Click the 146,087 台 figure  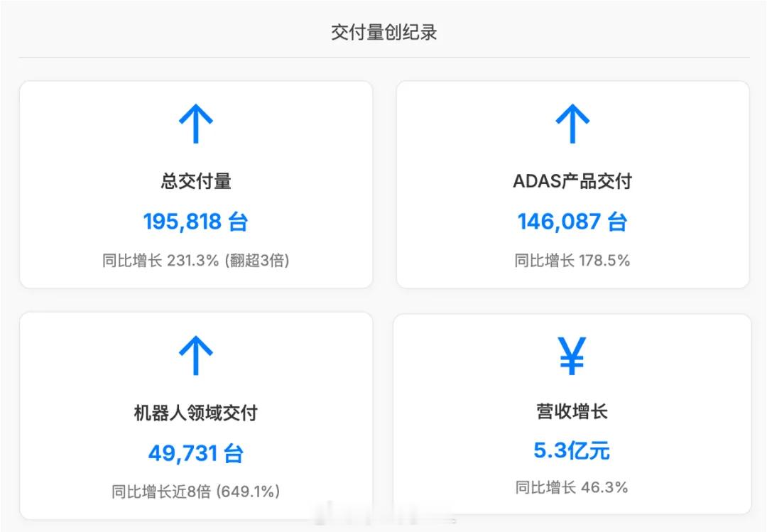pyautogui.click(x=572, y=222)
